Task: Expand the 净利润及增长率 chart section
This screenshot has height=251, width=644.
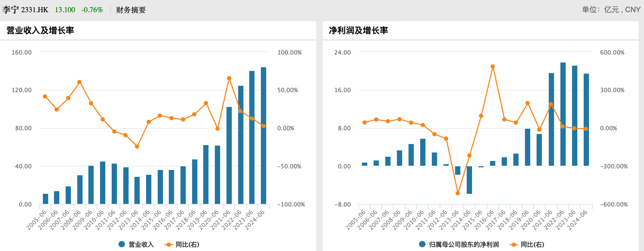Action: 359,30
